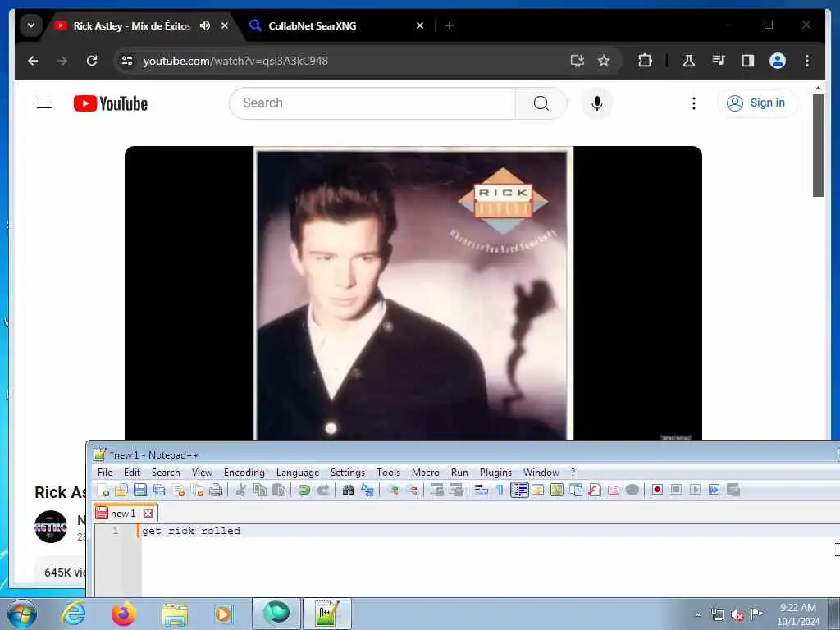Click Print icon in Notepad++ toolbar
Image resolution: width=840 pixels, height=630 pixels.
point(216,490)
